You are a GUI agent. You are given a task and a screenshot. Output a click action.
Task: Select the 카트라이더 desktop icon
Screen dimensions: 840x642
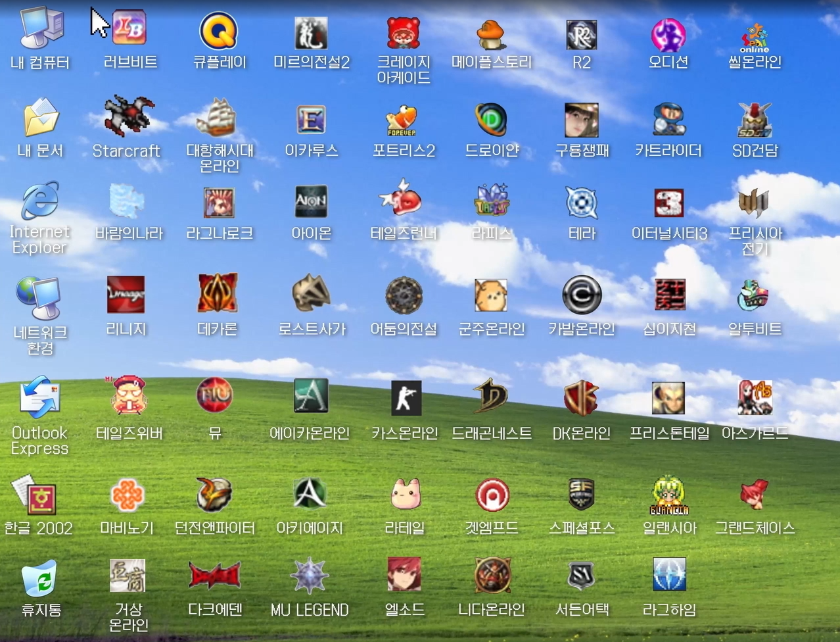click(668, 120)
